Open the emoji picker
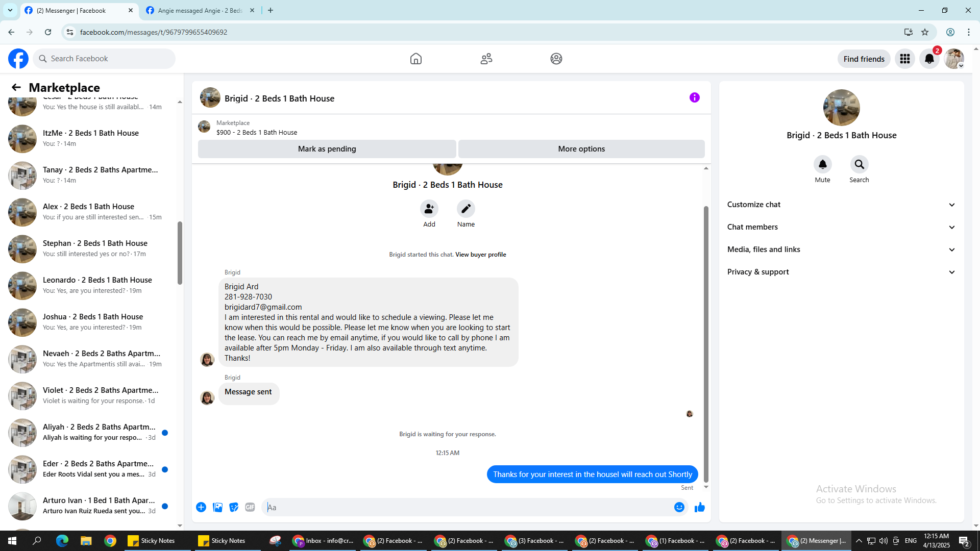This screenshot has height=551, width=980. pos(679,507)
